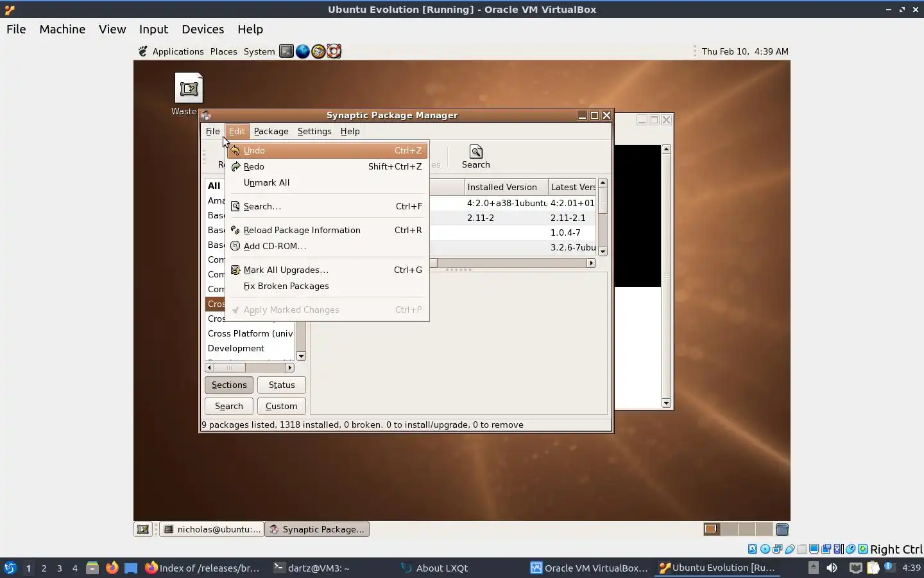This screenshot has height=578, width=924.
Task: Click the first workspace in GNOME workspace switcher
Action: coord(712,529)
